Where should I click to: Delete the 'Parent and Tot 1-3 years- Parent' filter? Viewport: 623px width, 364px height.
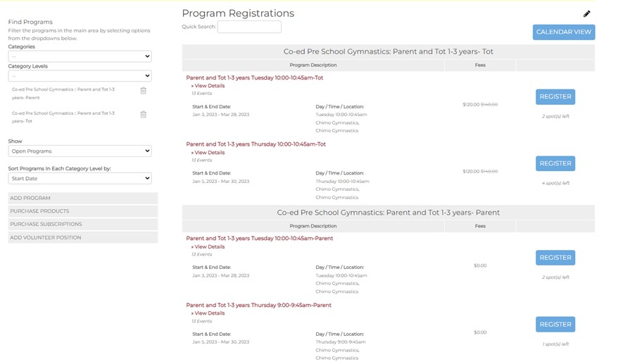[144, 91]
